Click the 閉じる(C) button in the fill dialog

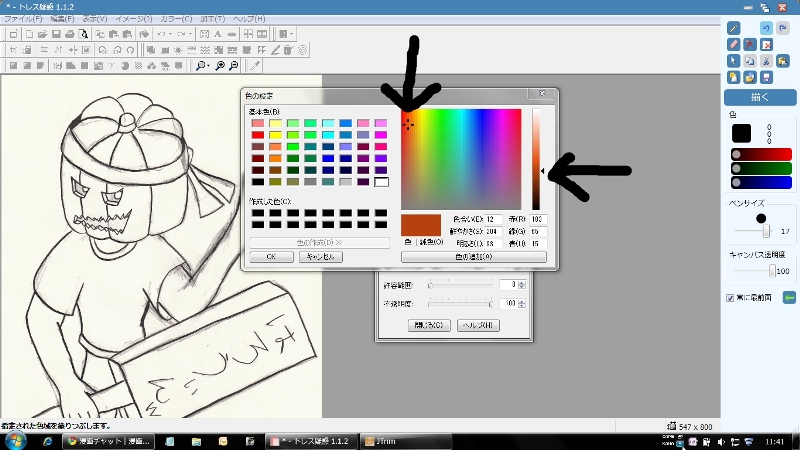click(429, 325)
